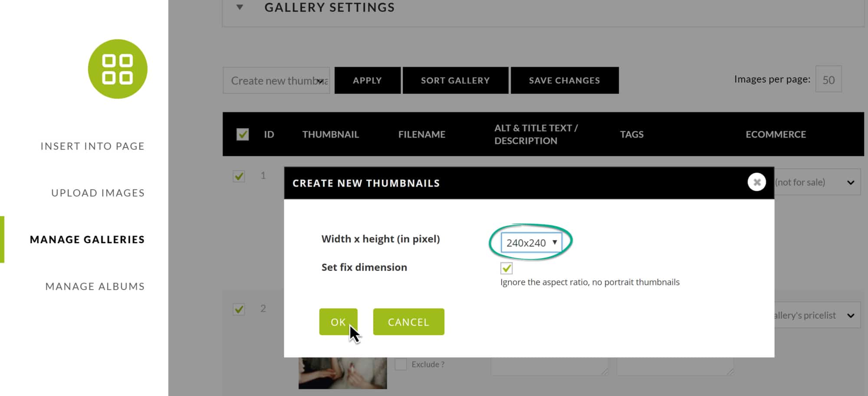Open the '(not for sale)' ecommerce dropdown
Screen dimensions: 868x396
(x=817, y=182)
